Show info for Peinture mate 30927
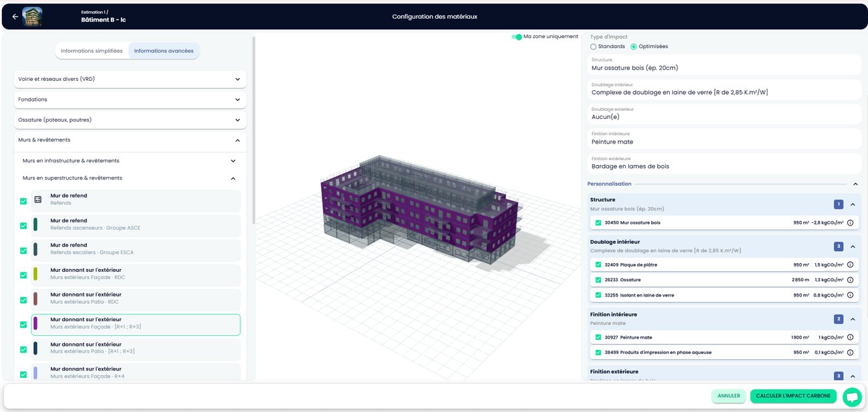Viewport: 868px width, 412px height. click(850, 337)
